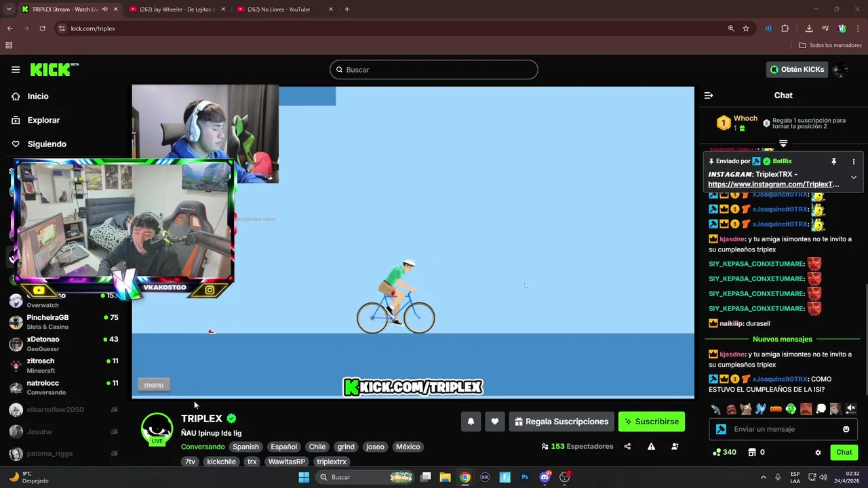Open Conversando category link
Viewport: 868px width, 488px height.
pos(203,447)
